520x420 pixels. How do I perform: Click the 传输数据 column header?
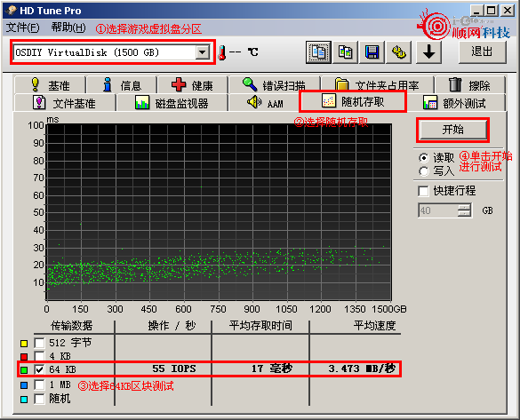pyautogui.click(x=71, y=326)
